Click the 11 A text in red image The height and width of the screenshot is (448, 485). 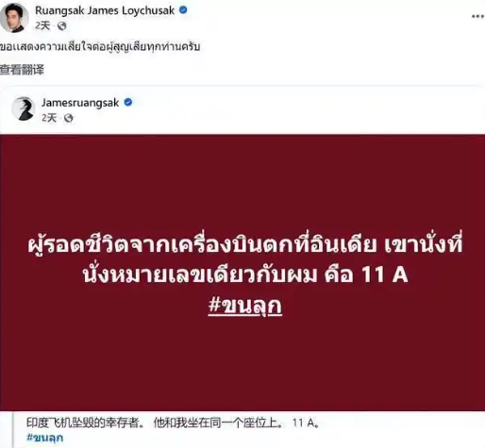point(385,274)
